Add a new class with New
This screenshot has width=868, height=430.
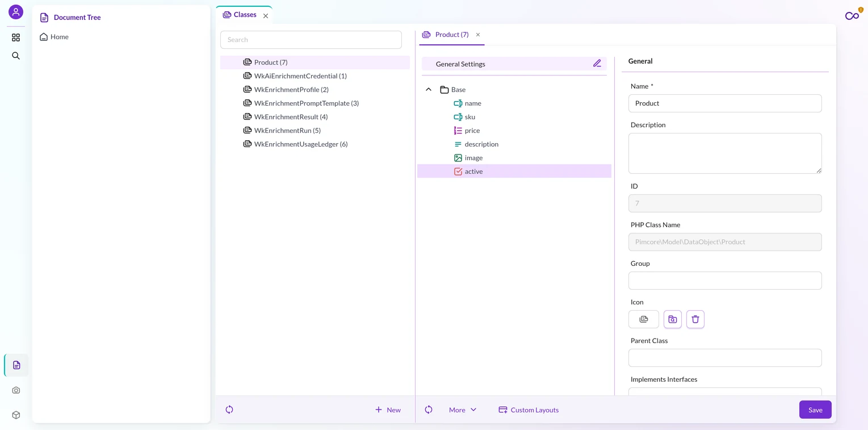tap(388, 410)
